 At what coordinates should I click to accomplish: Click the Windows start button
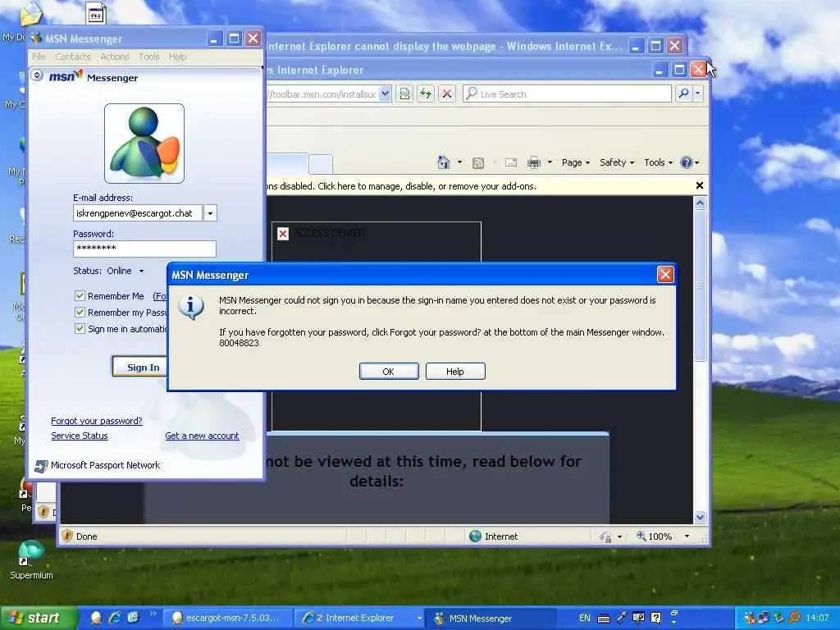click(x=39, y=619)
